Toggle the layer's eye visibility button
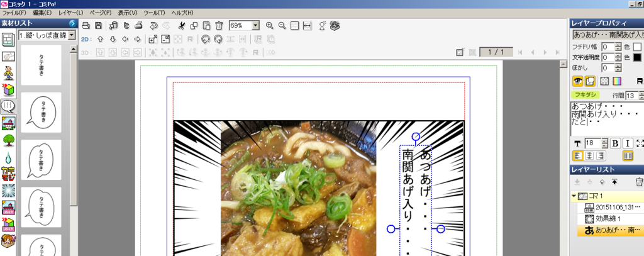Screen dimensions: 644x256 (578, 81)
